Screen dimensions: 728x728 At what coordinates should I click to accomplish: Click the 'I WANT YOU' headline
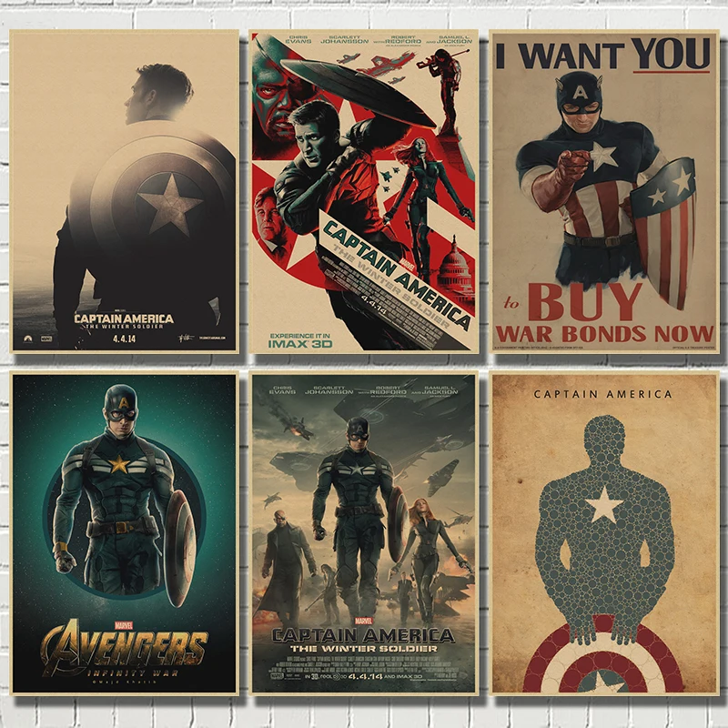point(602,55)
